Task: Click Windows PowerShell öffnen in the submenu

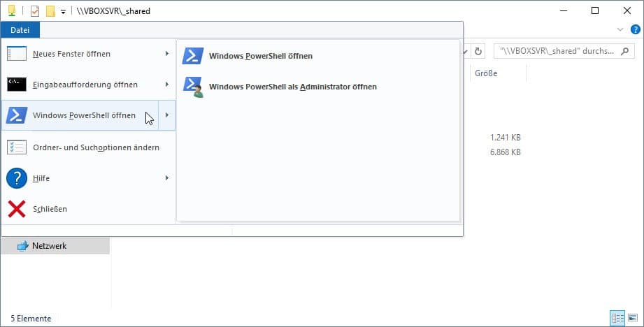Action: (260, 56)
